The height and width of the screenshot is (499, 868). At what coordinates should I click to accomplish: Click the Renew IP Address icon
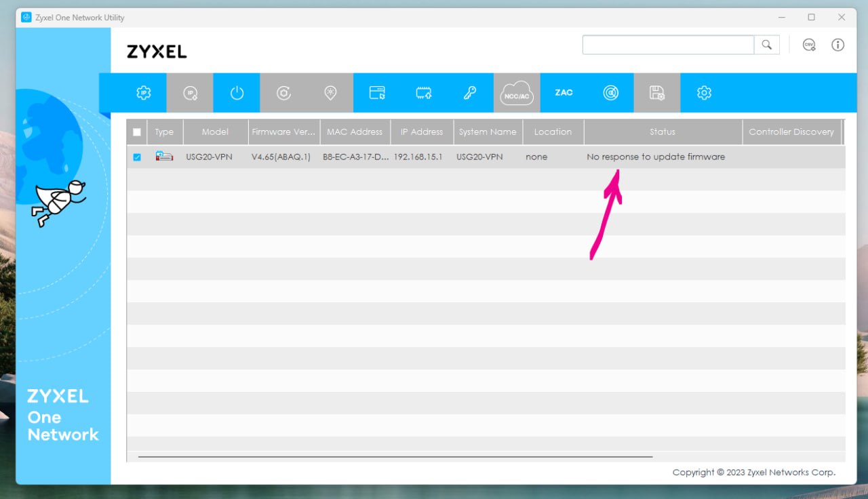(x=190, y=93)
